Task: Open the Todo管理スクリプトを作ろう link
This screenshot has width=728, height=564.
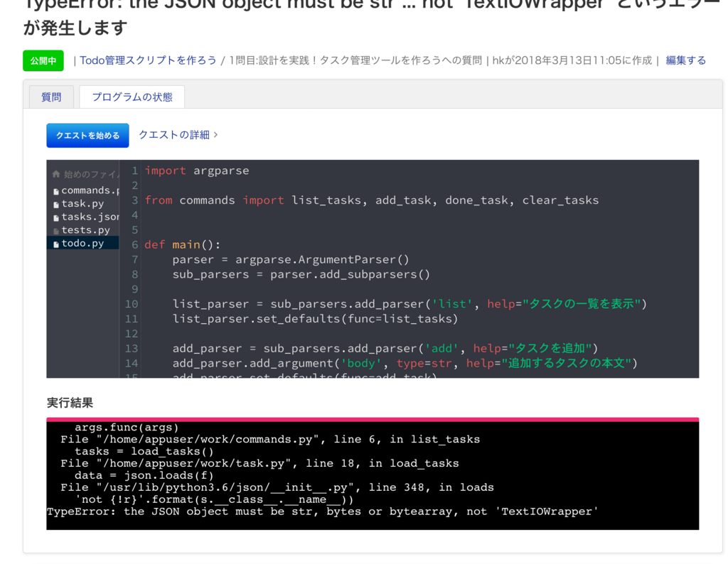Action: coord(148,60)
